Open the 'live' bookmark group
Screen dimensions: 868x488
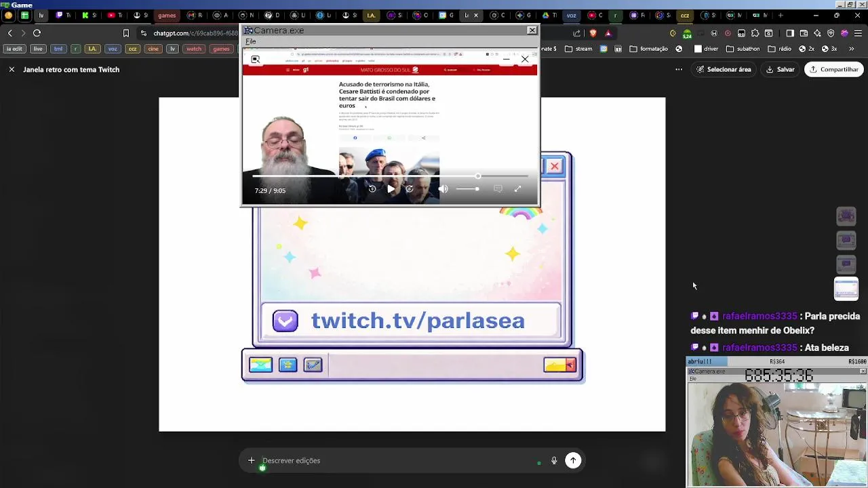click(38, 49)
